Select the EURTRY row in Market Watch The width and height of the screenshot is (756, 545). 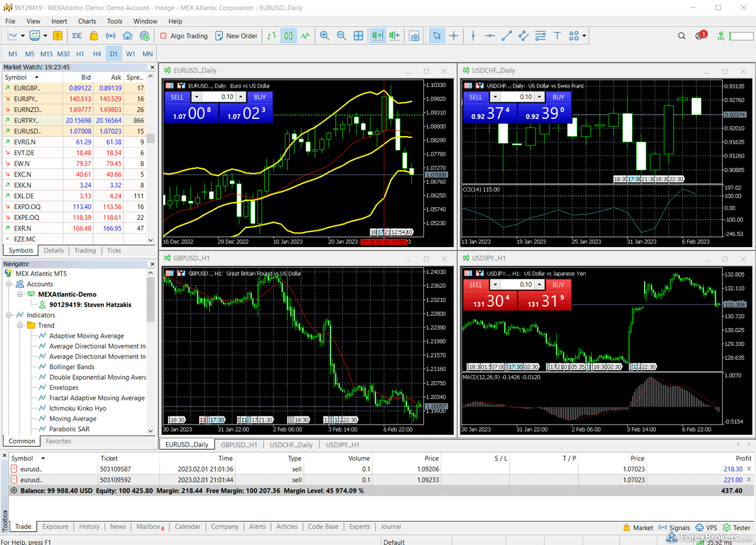click(74, 120)
